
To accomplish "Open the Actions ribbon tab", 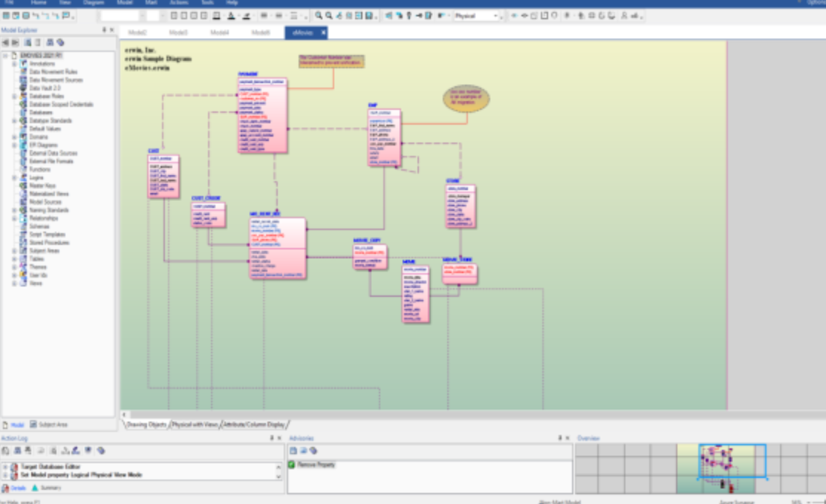I will tap(178, 3).
